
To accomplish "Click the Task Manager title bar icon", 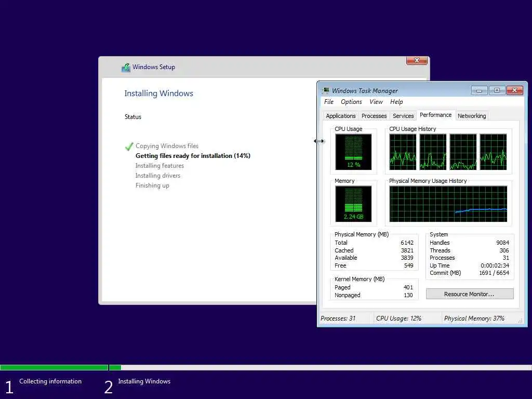I will coord(326,90).
